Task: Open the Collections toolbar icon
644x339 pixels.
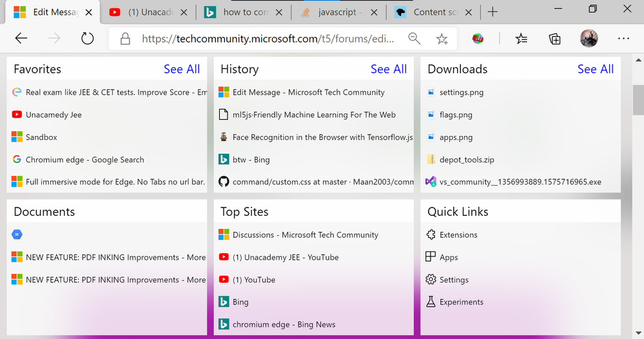Action: pyautogui.click(x=554, y=39)
